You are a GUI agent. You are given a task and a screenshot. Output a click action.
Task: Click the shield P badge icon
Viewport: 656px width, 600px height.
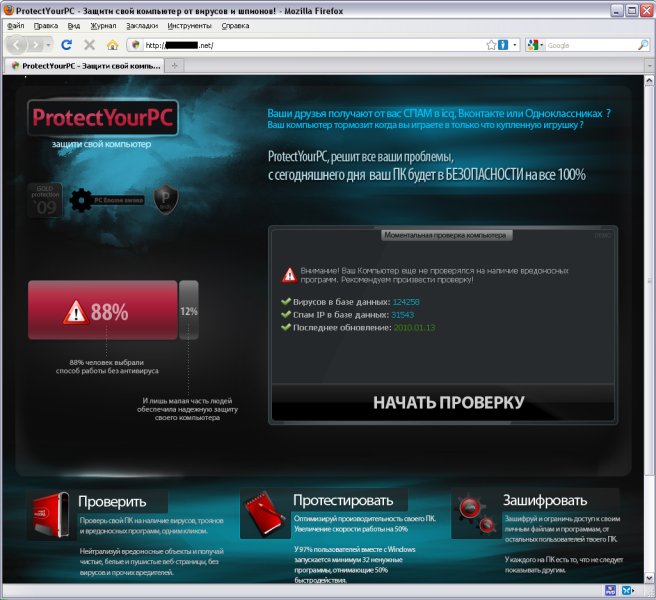tap(166, 199)
